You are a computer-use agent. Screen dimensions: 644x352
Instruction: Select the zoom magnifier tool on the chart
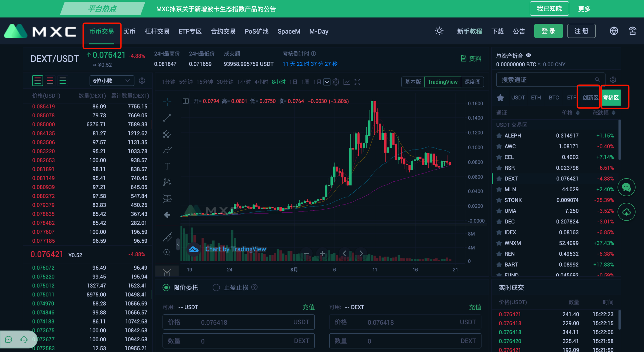(x=167, y=252)
